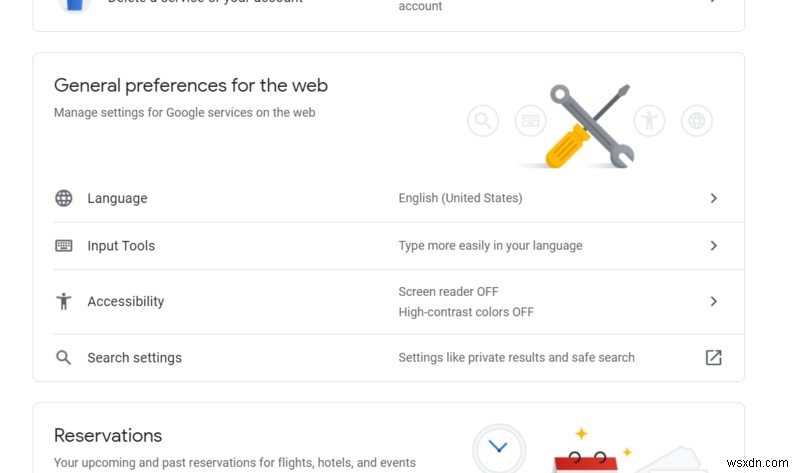Open Input Tools setting

[x=121, y=246]
